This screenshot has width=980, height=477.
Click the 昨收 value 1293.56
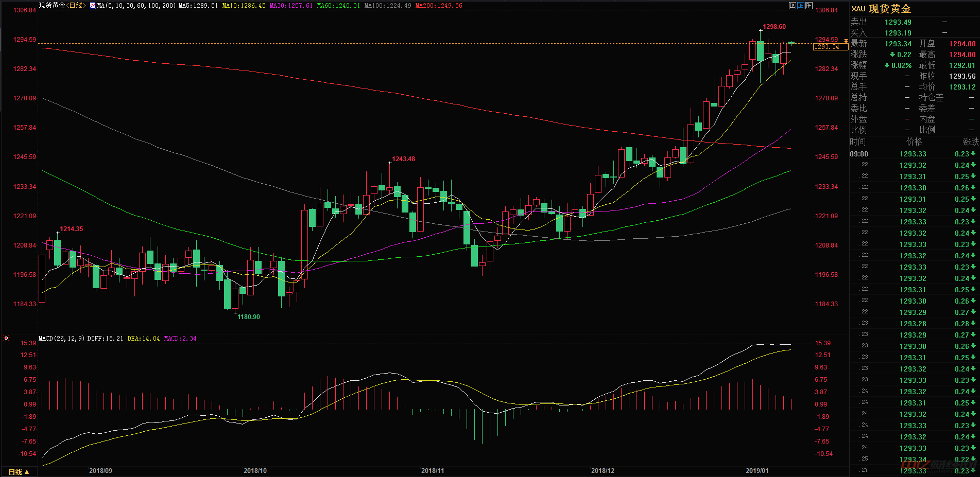[x=962, y=76]
